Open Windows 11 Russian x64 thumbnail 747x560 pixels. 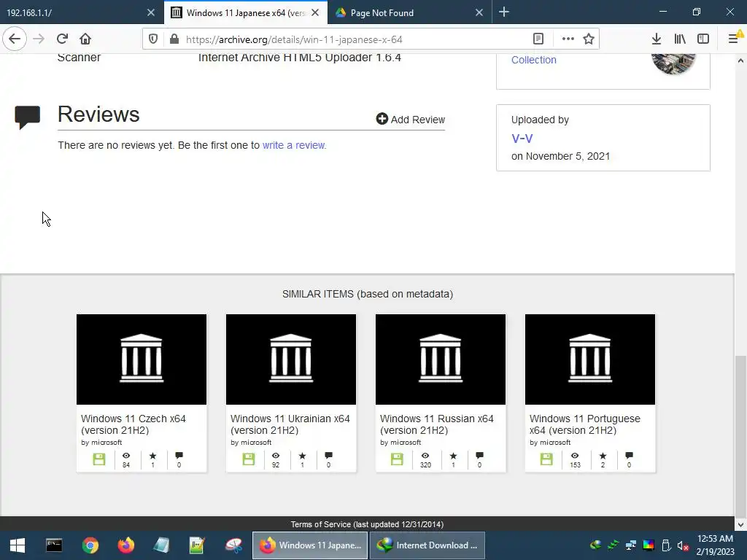(441, 359)
